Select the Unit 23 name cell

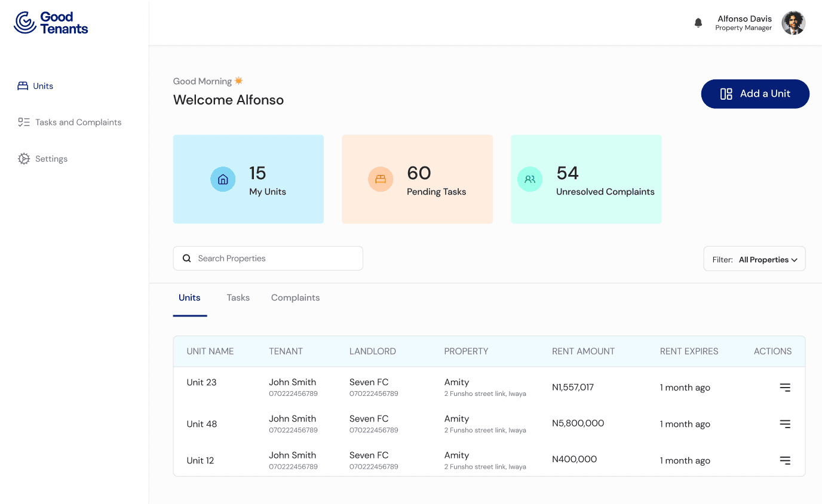[x=201, y=382]
